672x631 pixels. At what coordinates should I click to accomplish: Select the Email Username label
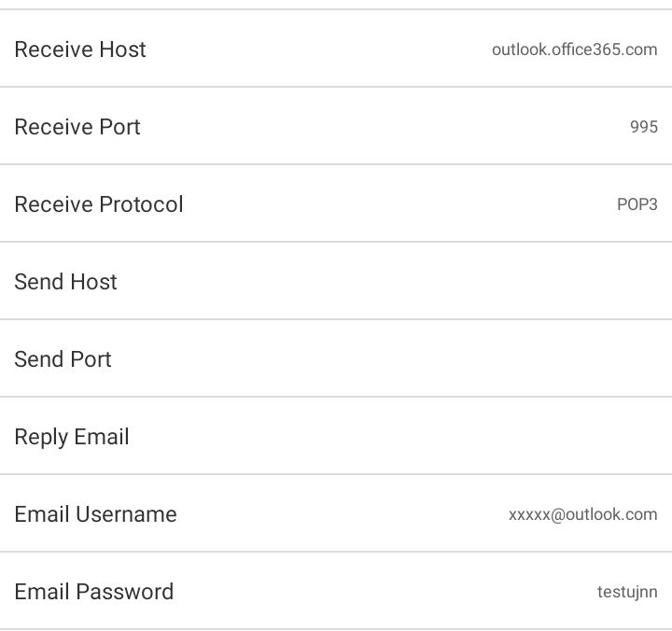point(95,514)
